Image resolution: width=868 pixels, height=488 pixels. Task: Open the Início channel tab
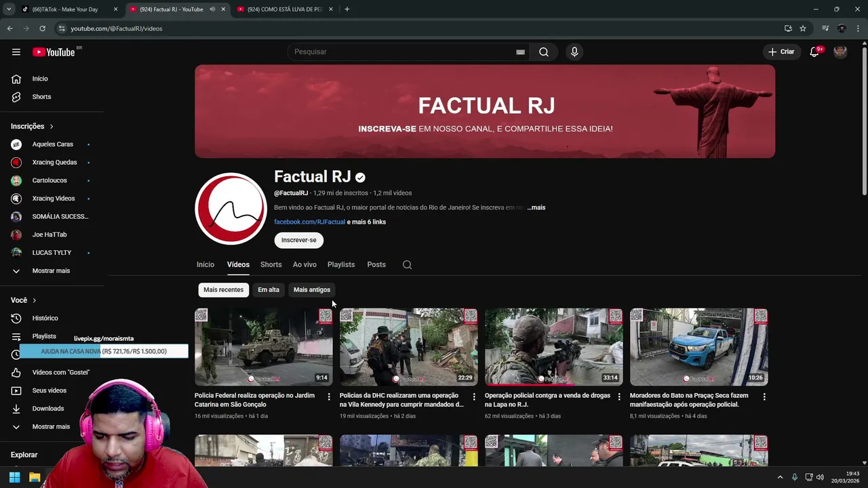click(x=205, y=264)
